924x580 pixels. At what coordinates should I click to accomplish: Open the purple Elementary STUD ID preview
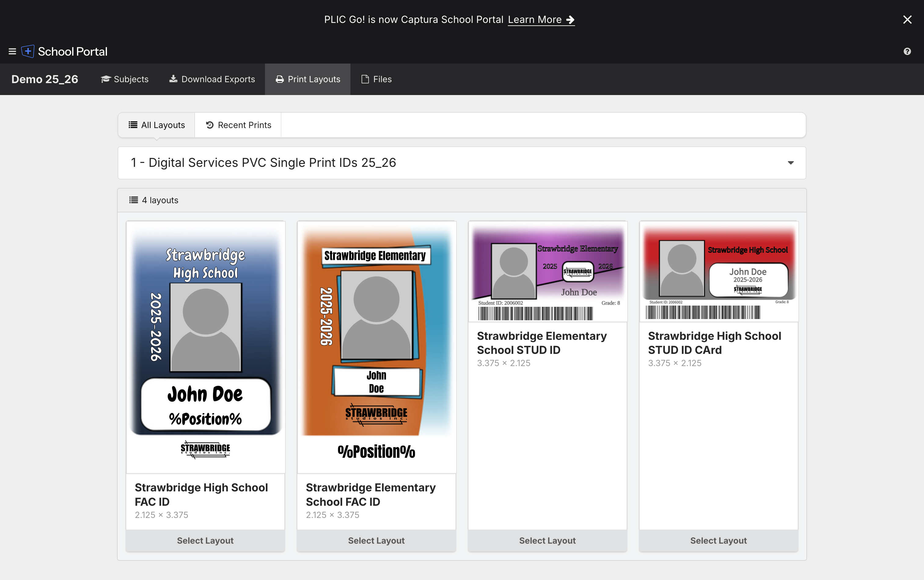point(548,272)
